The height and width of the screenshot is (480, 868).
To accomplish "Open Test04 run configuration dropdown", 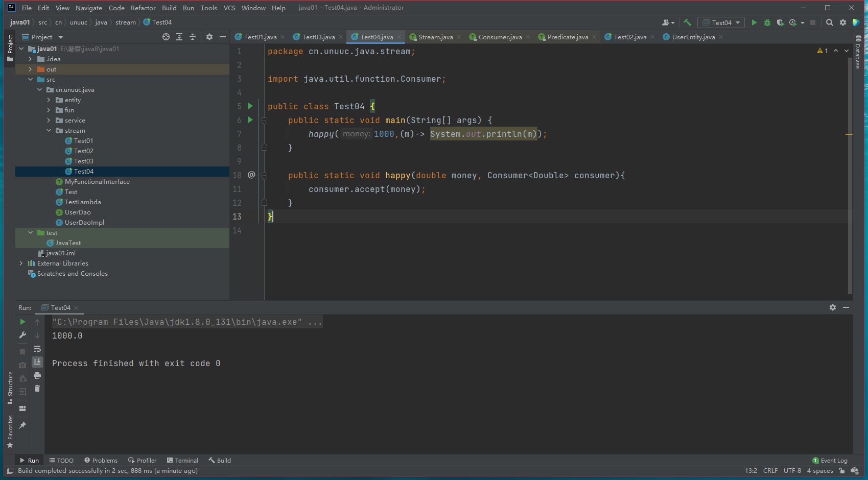I will [721, 22].
